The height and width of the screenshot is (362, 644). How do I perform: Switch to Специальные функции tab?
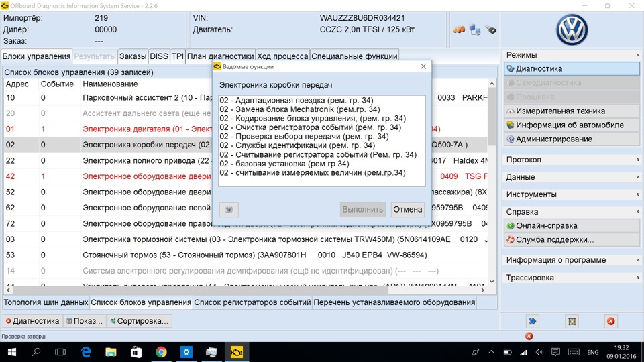click(354, 56)
